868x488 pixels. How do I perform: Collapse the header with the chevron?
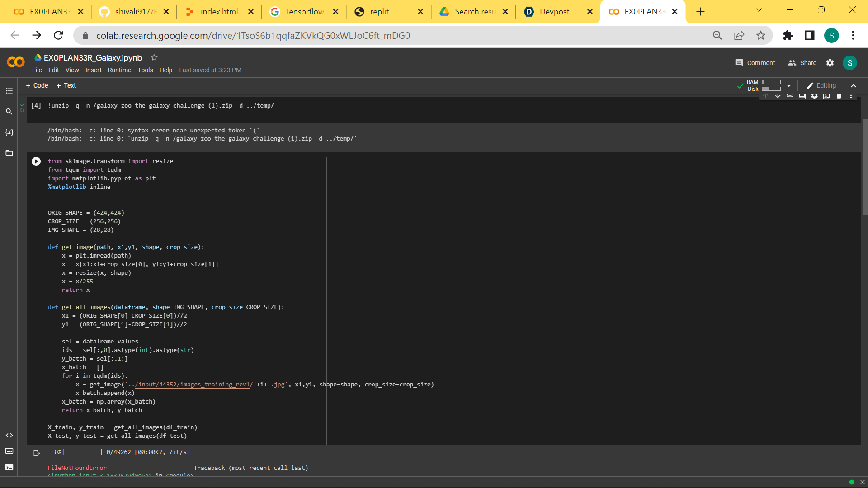pos(854,86)
